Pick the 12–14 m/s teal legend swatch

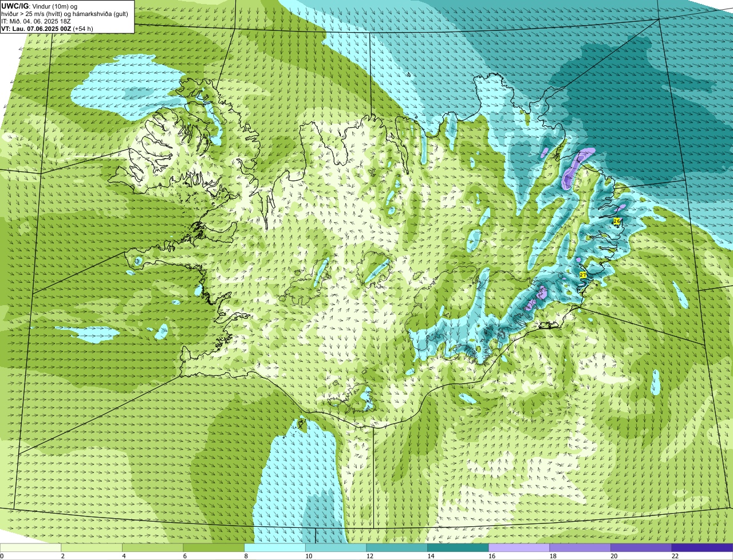click(x=397, y=547)
